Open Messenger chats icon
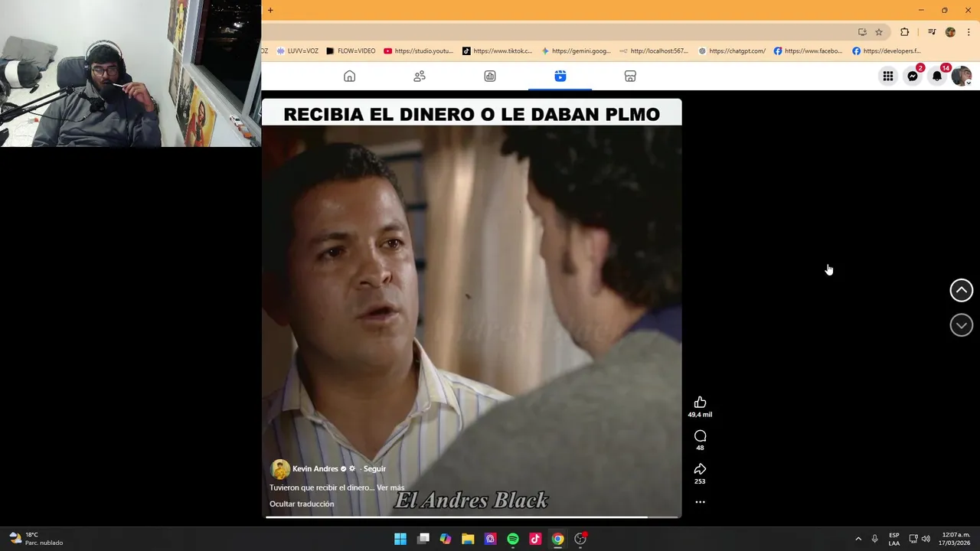Screen dimensions: 980x551 [x=913, y=77]
